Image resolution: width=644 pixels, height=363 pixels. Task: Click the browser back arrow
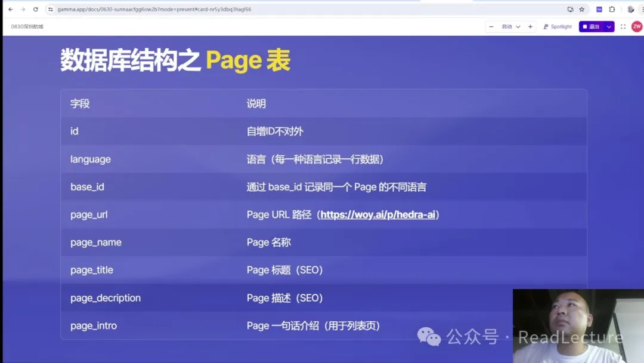[10, 10]
